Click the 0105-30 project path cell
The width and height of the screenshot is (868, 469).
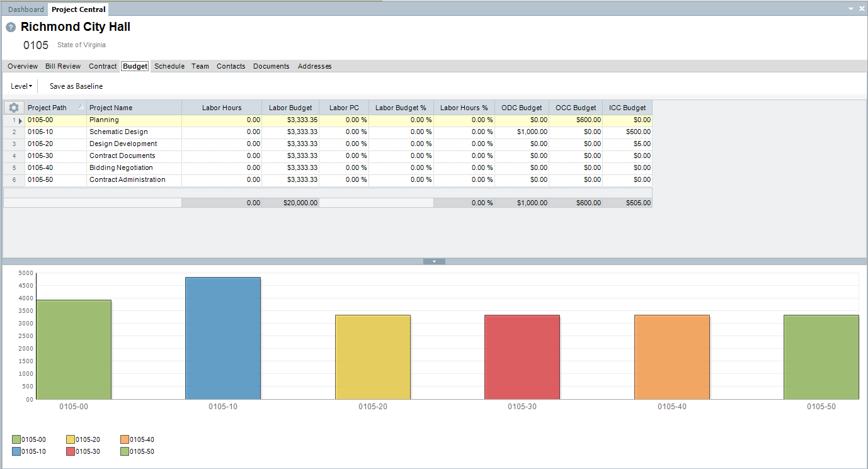[55, 156]
